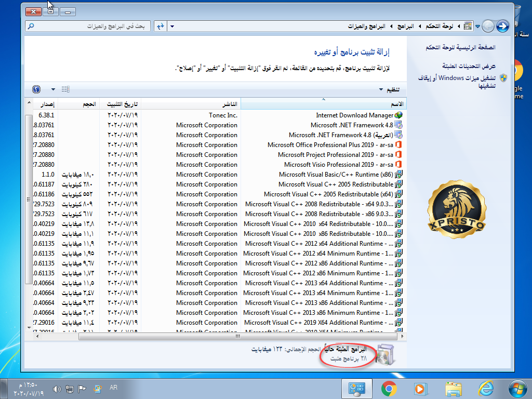Sort by تاريخ التثبيت column header
The image size is (532, 399).
[x=120, y=104]
